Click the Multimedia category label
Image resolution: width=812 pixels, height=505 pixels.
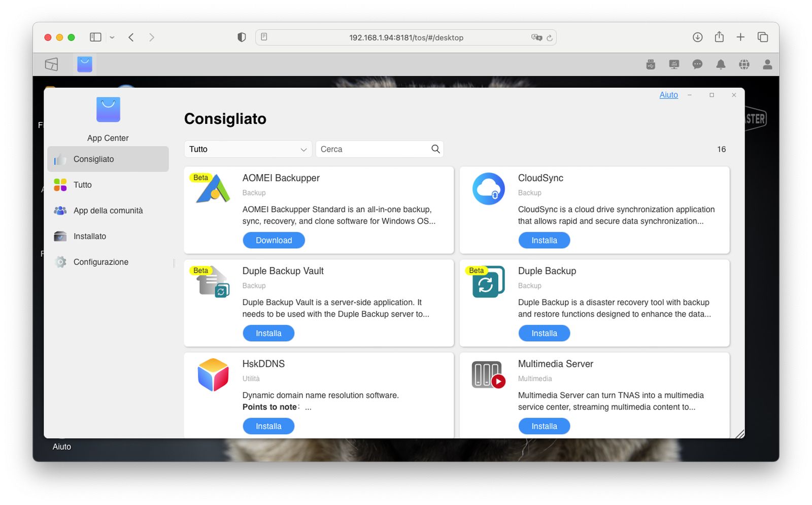tap(534, 379)
